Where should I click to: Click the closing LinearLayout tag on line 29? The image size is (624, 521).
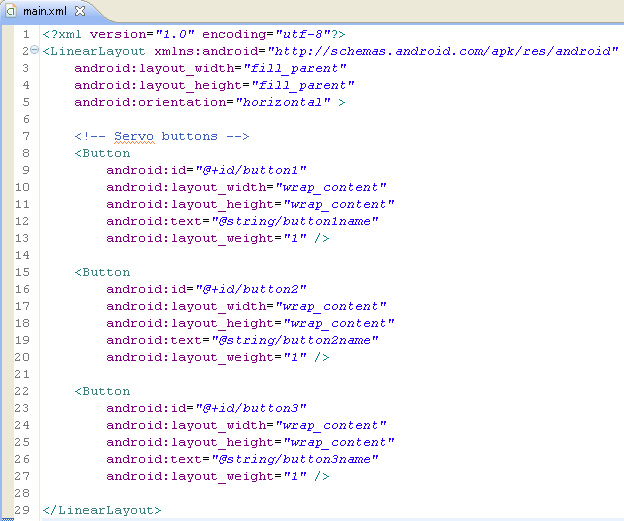tap(102, 510)
